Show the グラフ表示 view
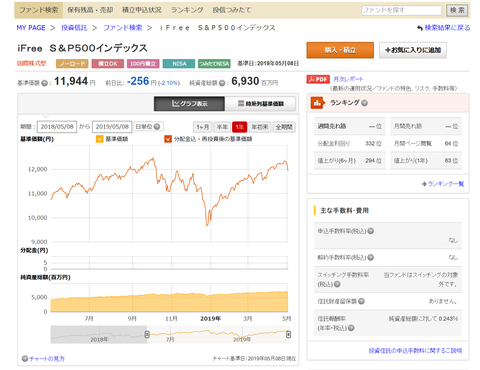 pos(189,104)
